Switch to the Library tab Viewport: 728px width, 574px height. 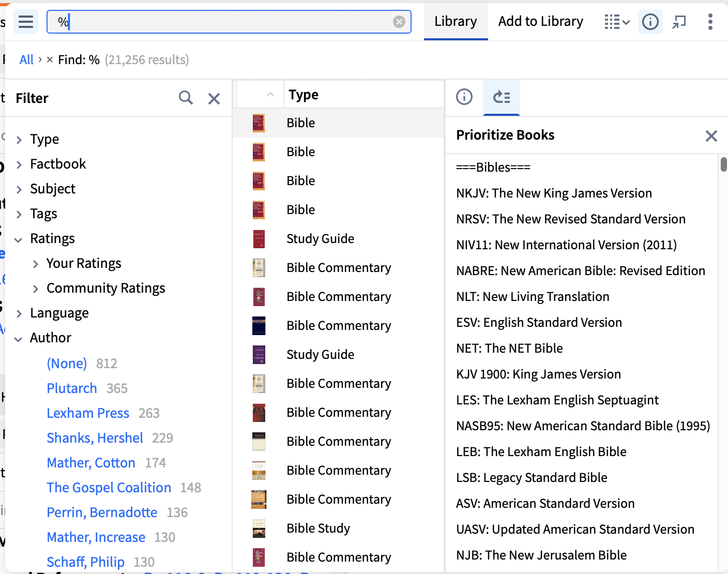tap(456, 21)
